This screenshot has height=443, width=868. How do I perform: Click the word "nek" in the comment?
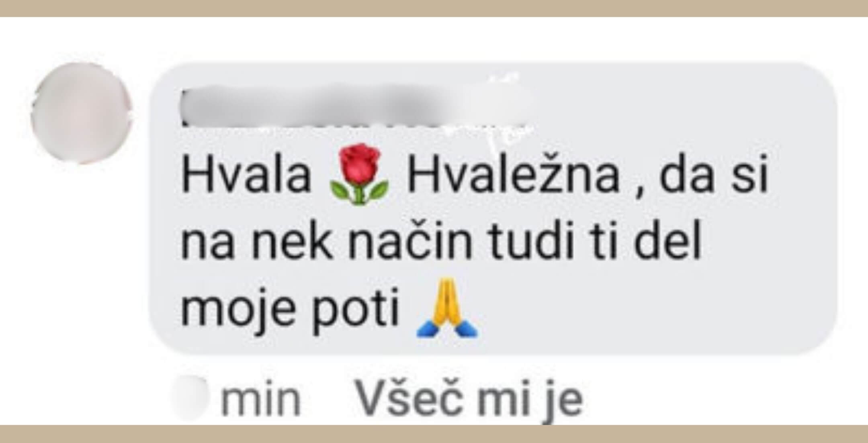tap(292, 242)
